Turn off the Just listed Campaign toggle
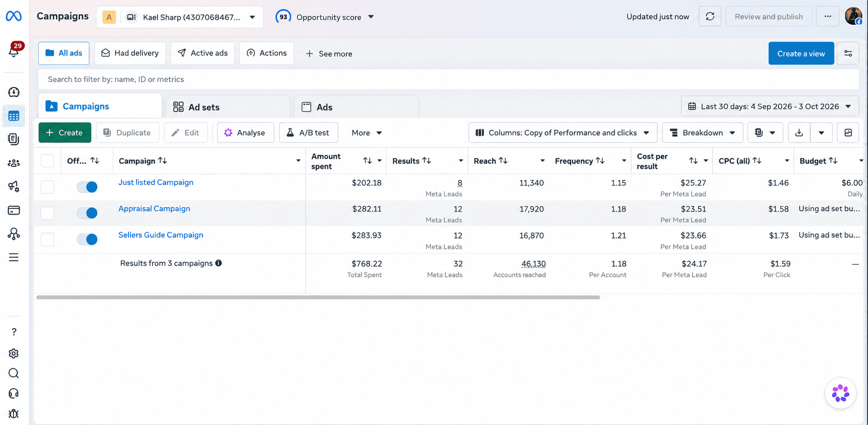Image resolution: width=868 pixels, height=425 pixels. pyautogui.click(x=87, y=187)
